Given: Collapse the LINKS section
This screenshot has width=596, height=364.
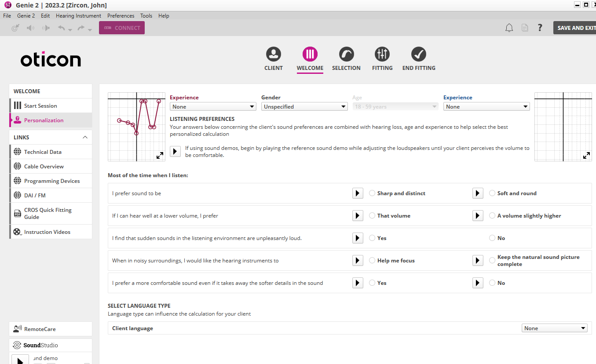Looking at the screenshot, I should click(85, 138).
